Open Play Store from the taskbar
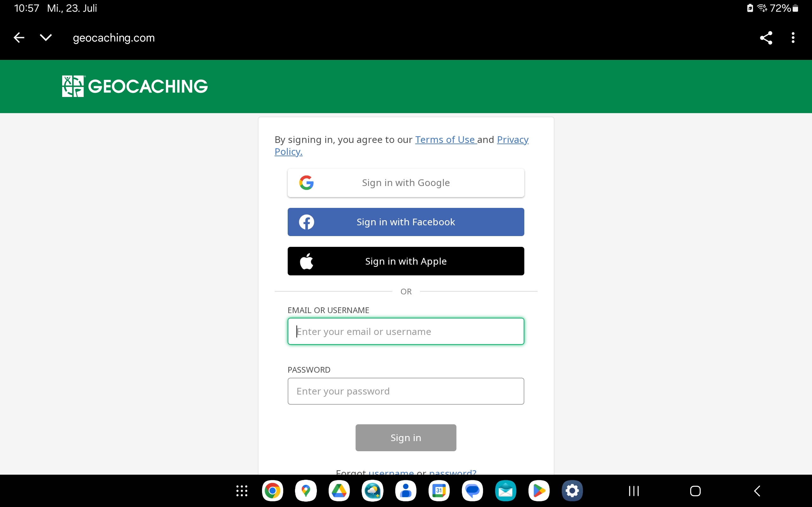Image resolution: width=812 pixels, height=507 pixels. [x=539, y=491]
